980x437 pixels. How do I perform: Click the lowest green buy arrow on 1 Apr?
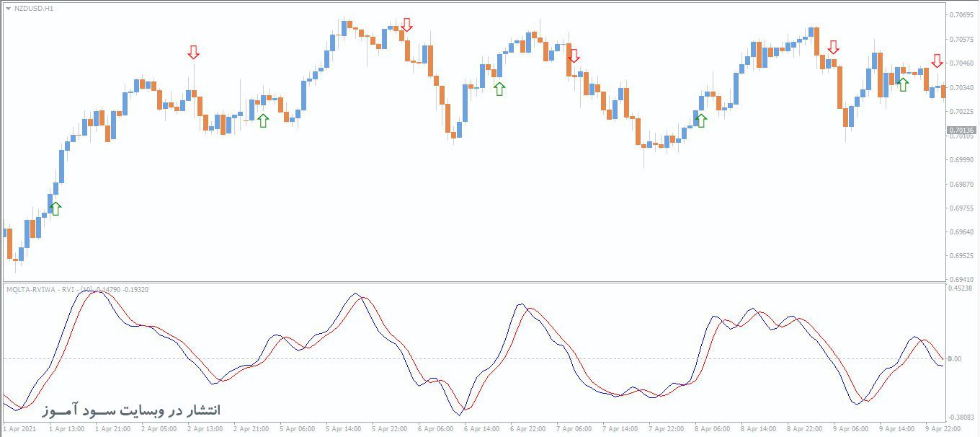[55, 208]
